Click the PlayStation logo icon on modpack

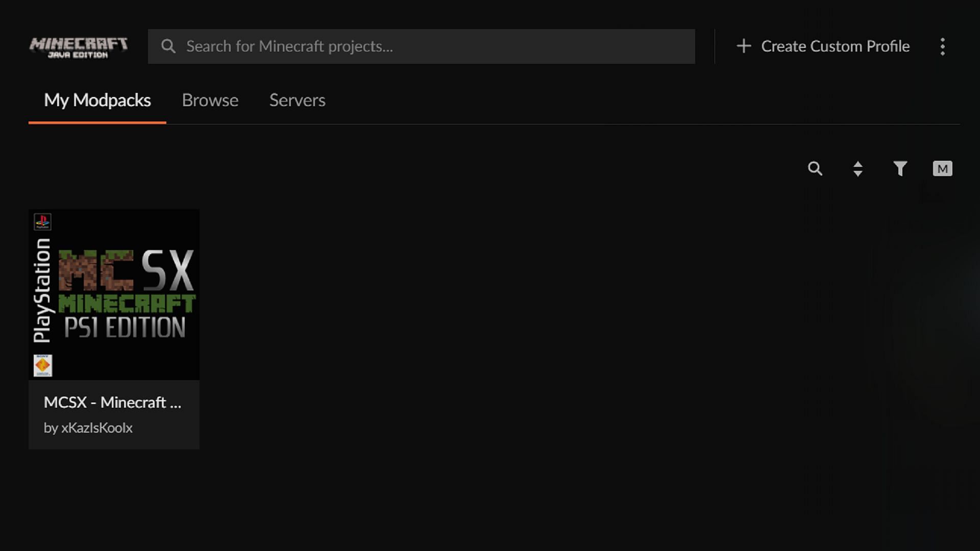tap(42, 222)
